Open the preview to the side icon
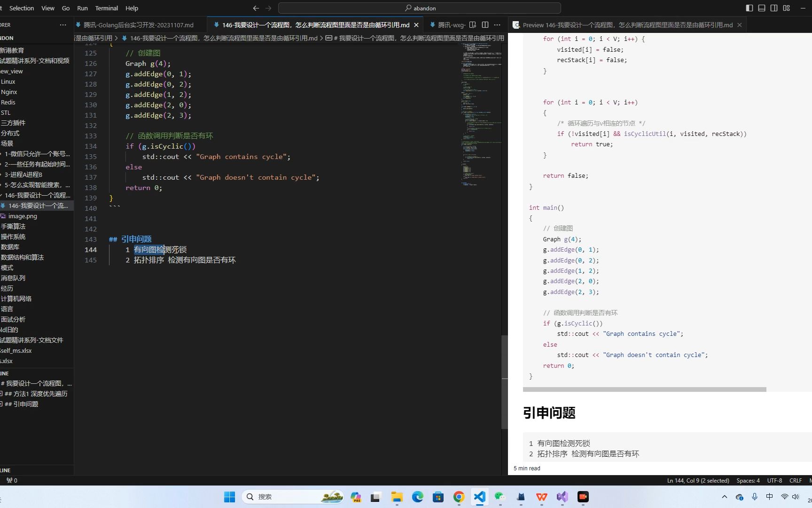 tap(473, 25)
